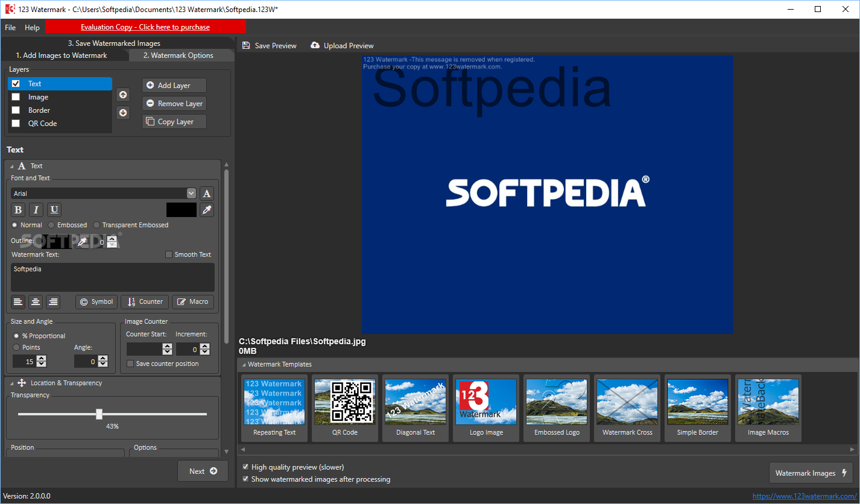Click in the Watermark Text box
The height and width of the screenshot is (504, 860).
pos(113,277)
